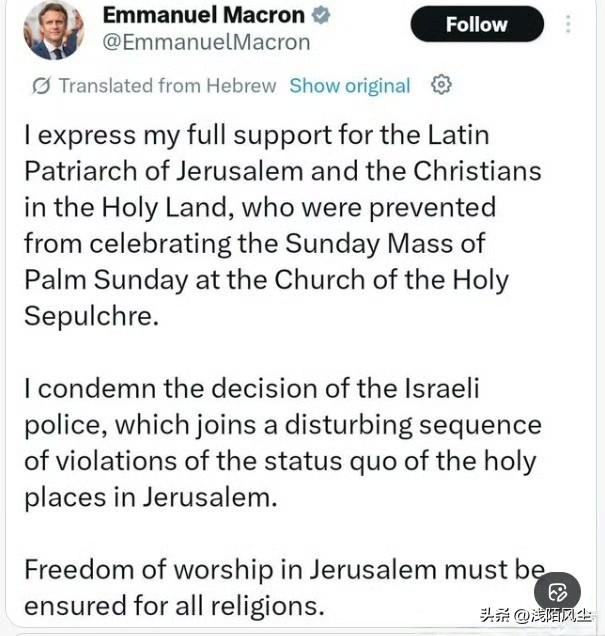Screen dimensions: 605x636
Task: Open translation settings gear icon
Action: [441, 85]
